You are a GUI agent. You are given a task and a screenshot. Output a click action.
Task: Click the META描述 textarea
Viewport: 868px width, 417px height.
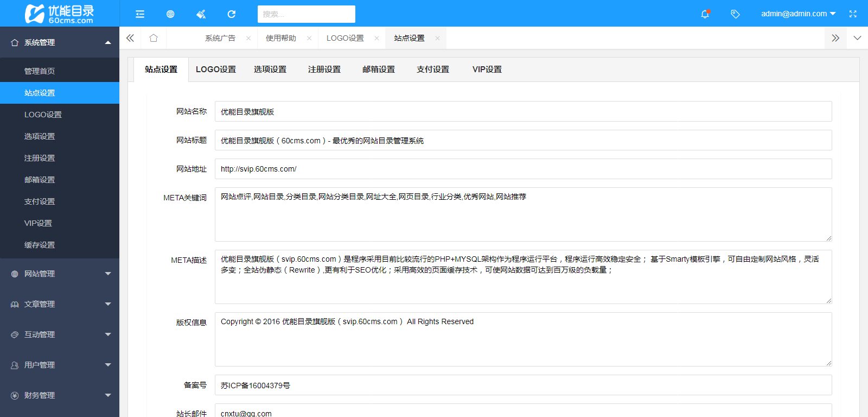click(x=524, y=277)
